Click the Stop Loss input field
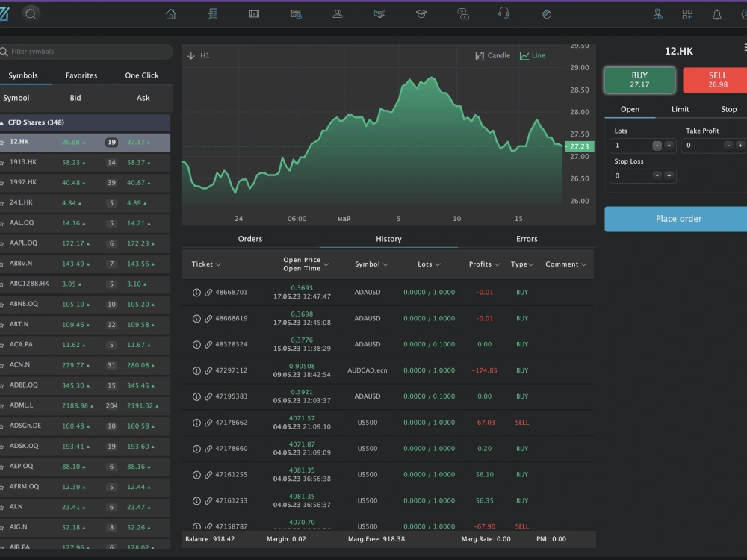 pos(630,176)
